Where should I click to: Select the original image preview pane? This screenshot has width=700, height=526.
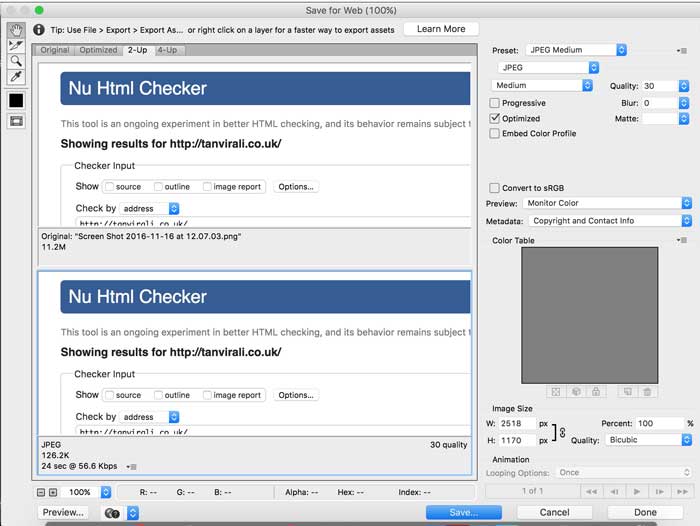point(254,145)
